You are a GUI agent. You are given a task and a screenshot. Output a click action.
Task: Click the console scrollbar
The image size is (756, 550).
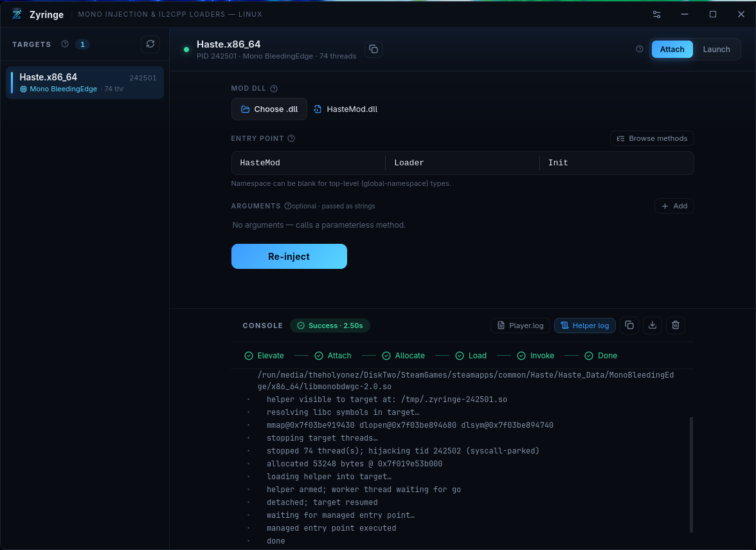pos(692,475)
